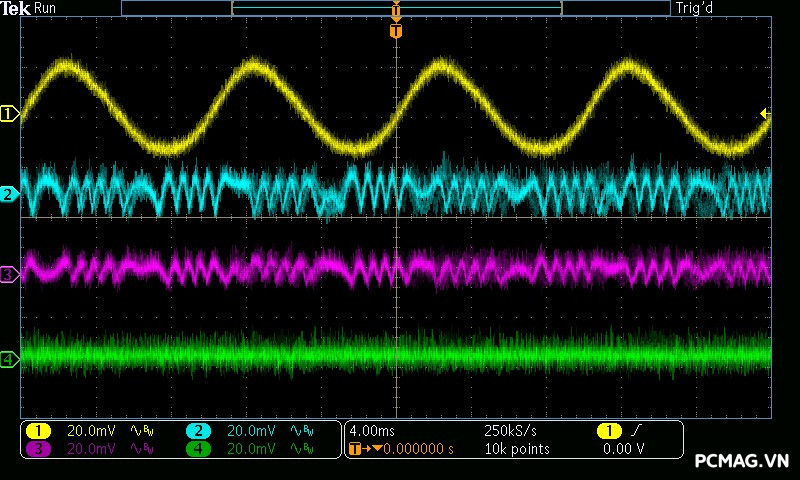
Task: Select the channel 1 yellow badge in readout
Action: 37,430
